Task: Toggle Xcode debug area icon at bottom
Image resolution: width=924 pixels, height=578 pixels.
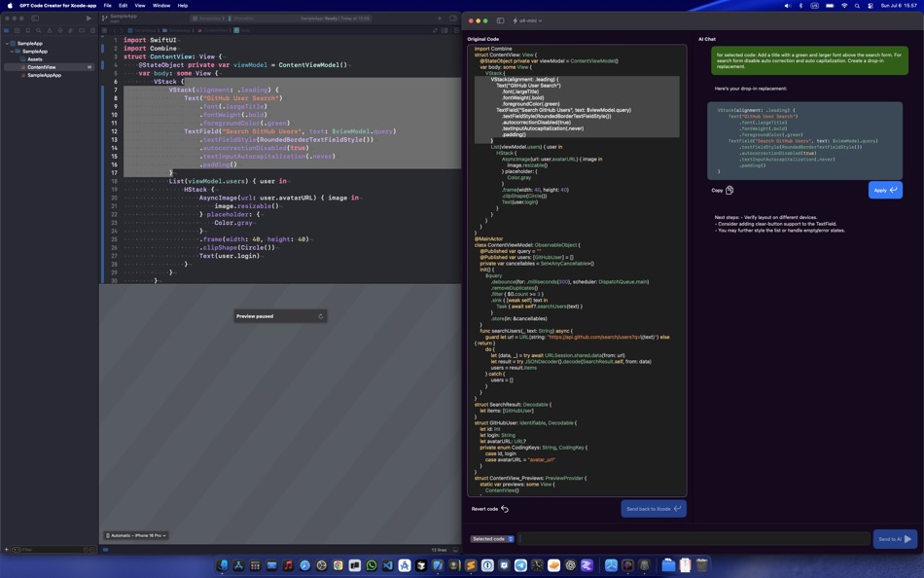Action: click(x=455, y=550)
